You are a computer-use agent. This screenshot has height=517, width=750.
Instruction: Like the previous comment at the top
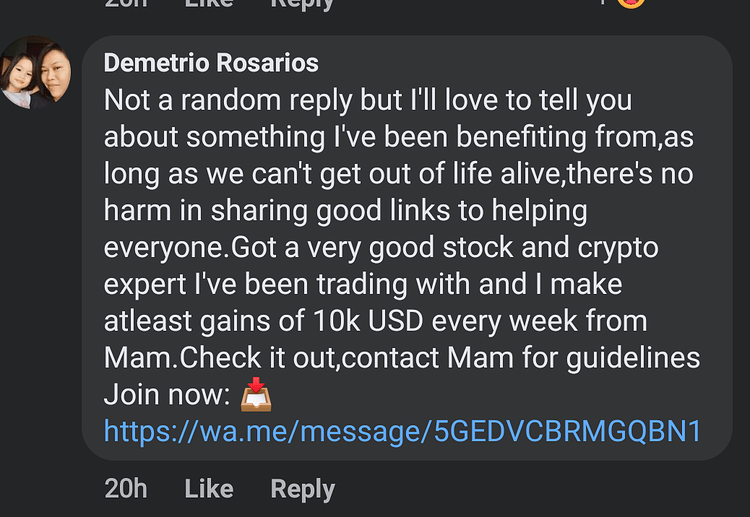209,4
